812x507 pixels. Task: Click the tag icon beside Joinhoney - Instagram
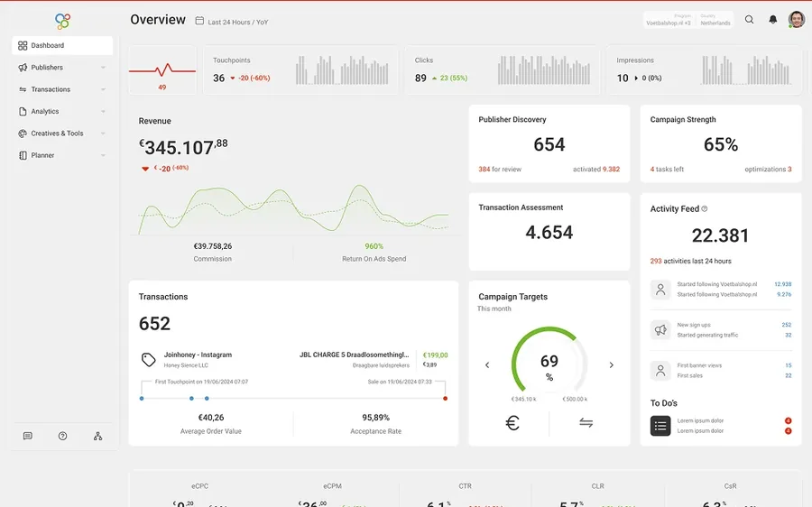click(x=149, y=359)
